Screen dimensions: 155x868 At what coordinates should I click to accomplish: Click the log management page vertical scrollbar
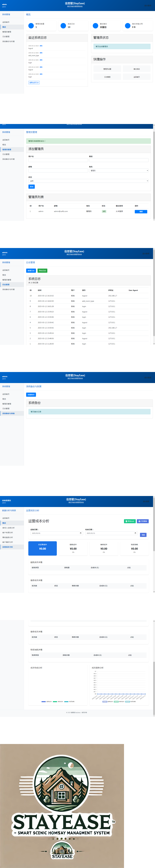pyautogui.click(x=154, y=297)
